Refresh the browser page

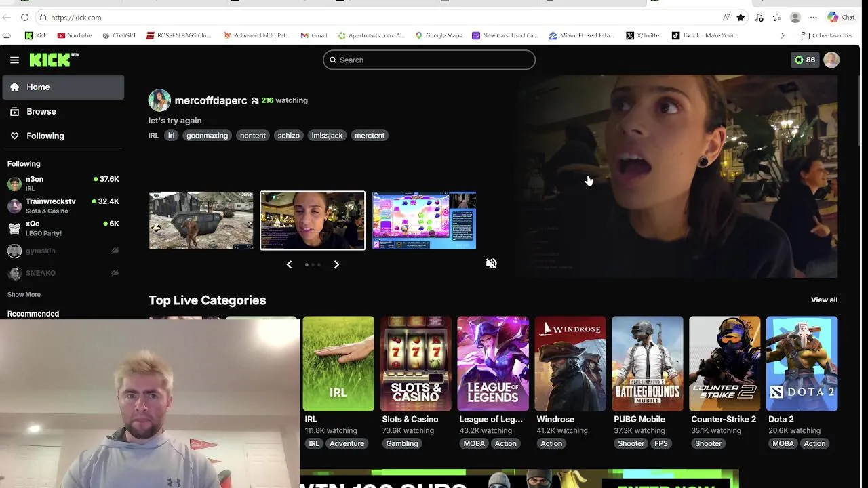(x=24, y=17)
